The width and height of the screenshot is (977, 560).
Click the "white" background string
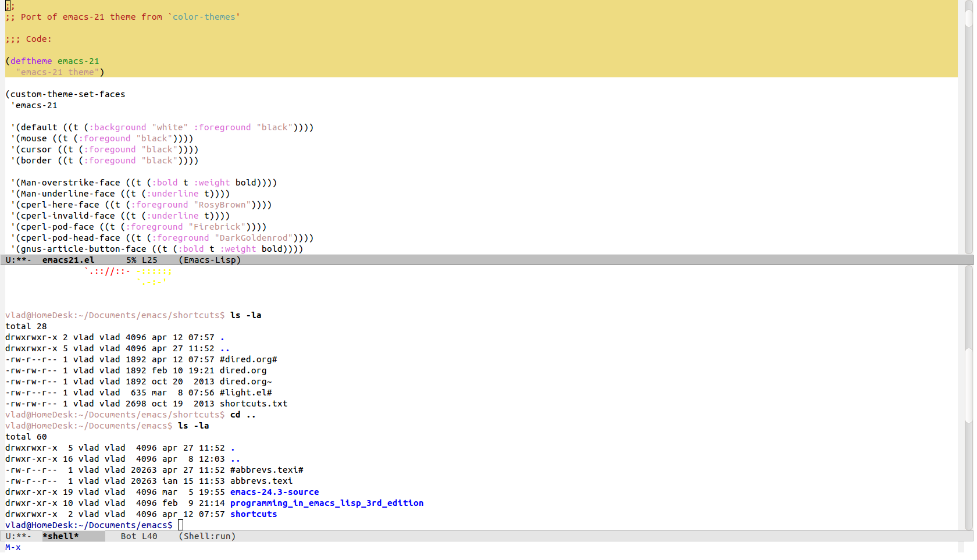[170, 127]
